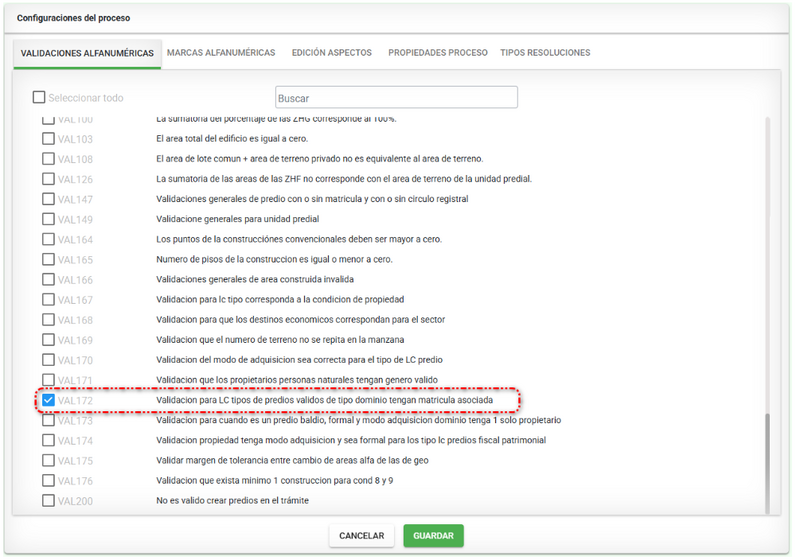Uncheck the VAL172 validation checkbox
This screenshot has height=560, width=800.
point(48,400)
